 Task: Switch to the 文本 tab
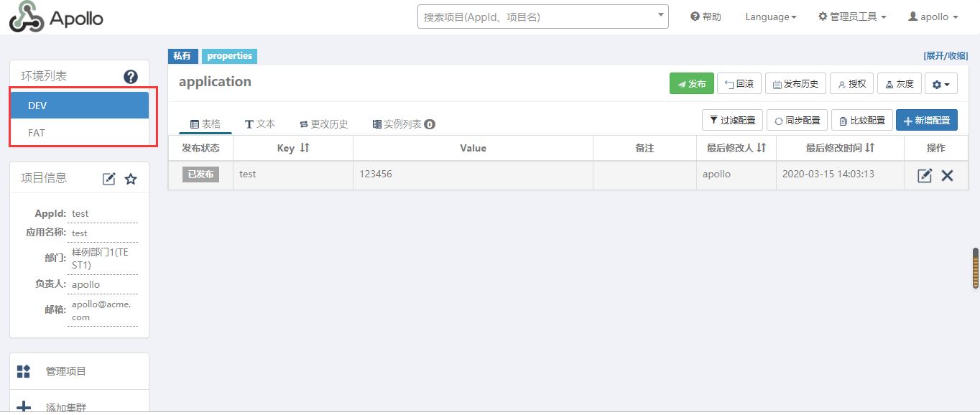click(x=260, y=124)
